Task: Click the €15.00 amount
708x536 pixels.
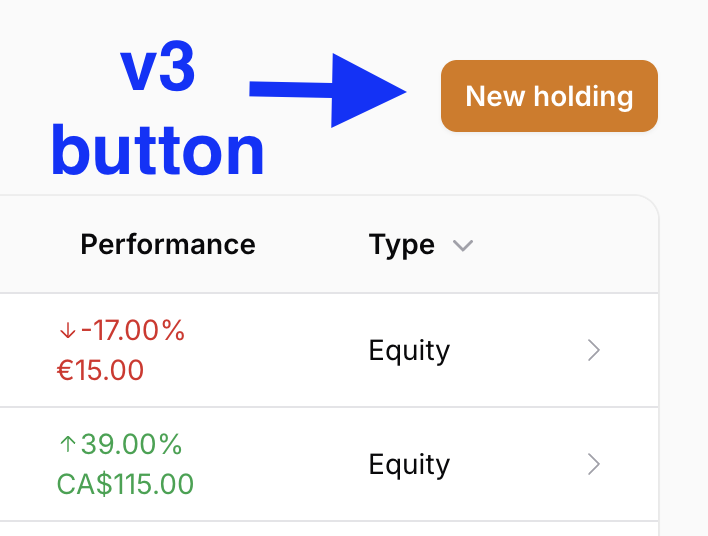Action: click(100, 370)
